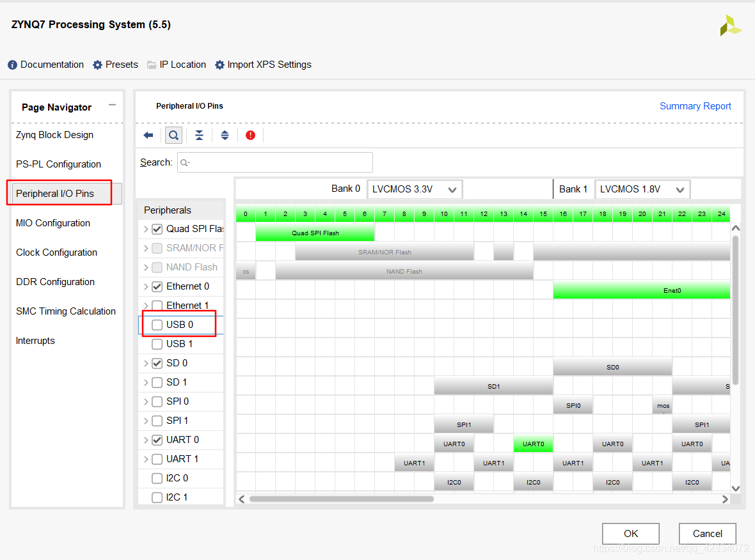Open Clock Configuration page

56,253
